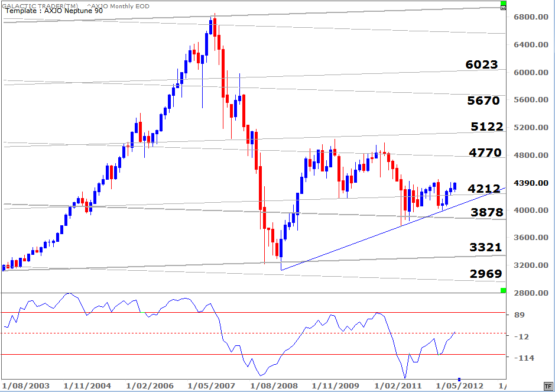This screenshot has height=392, width=555.
Task: Click the 'Template : AXJO Neptune 90' label
Action: pos(54,11)
